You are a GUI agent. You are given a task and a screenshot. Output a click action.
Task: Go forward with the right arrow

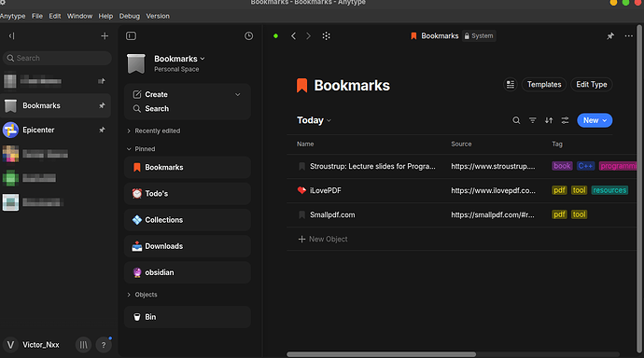pos(308,36)
